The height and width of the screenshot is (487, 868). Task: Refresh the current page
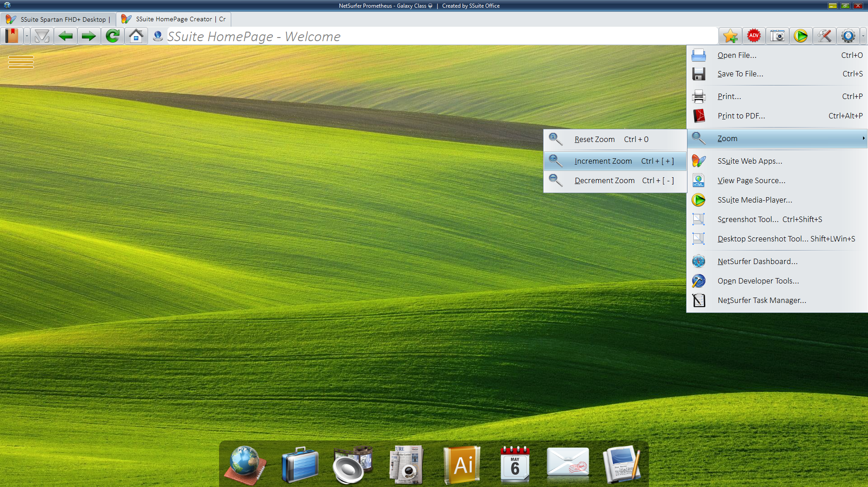point(112,36)
